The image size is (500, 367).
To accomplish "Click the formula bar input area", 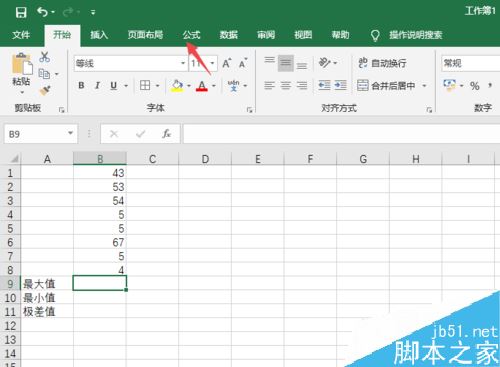I will 341,134.
